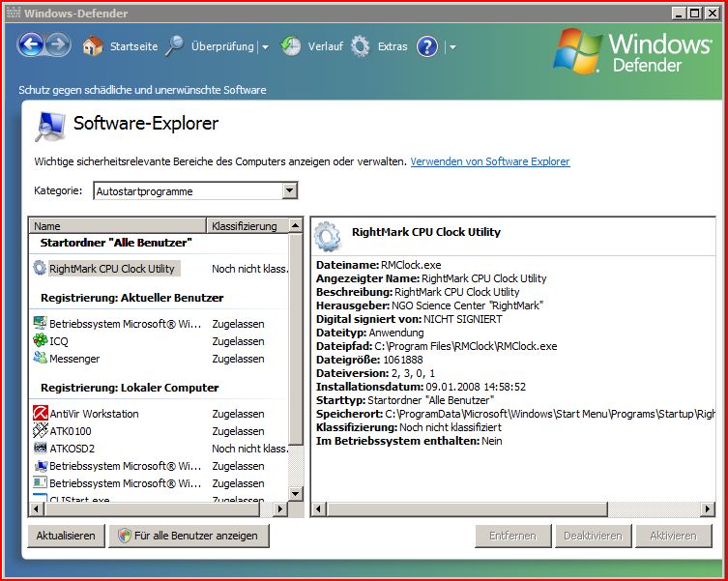Select the ICQ list entry
Screen dimensions: 728x581
59,341
